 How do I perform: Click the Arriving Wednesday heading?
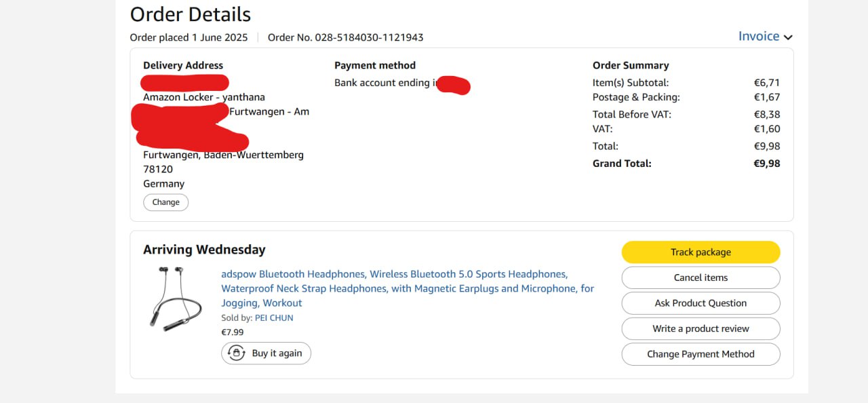pyautogui.click(x=204, y=250)
